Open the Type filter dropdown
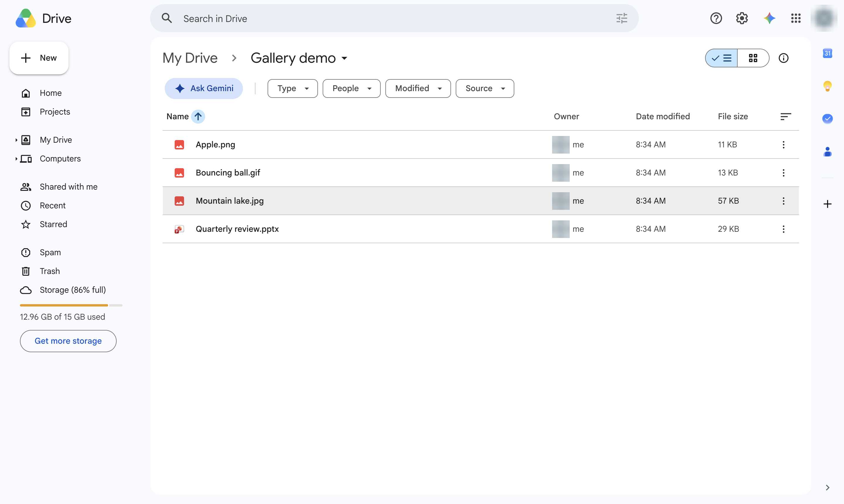The image size is (844, 504). point(292,88)
